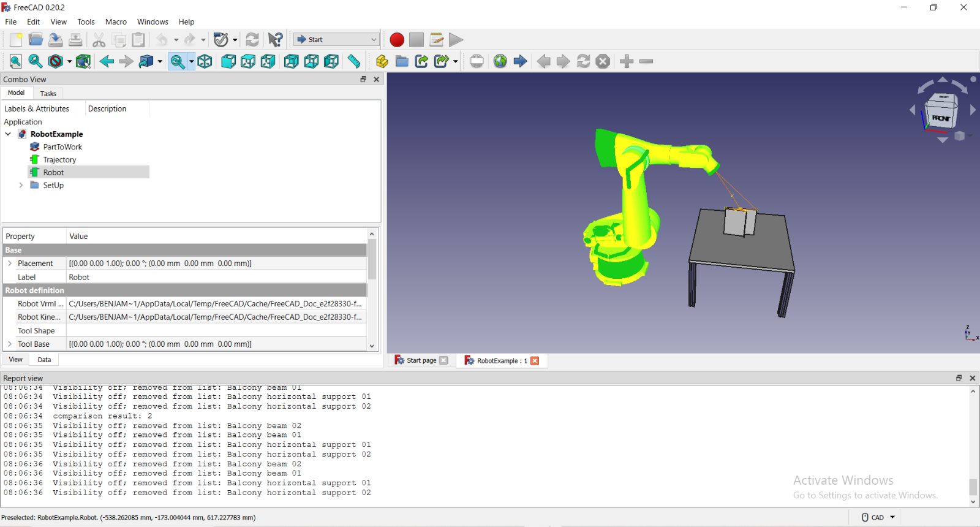Click the gray stop macro recording square
This screenshot has width=980, height=527.
(417, 40)
